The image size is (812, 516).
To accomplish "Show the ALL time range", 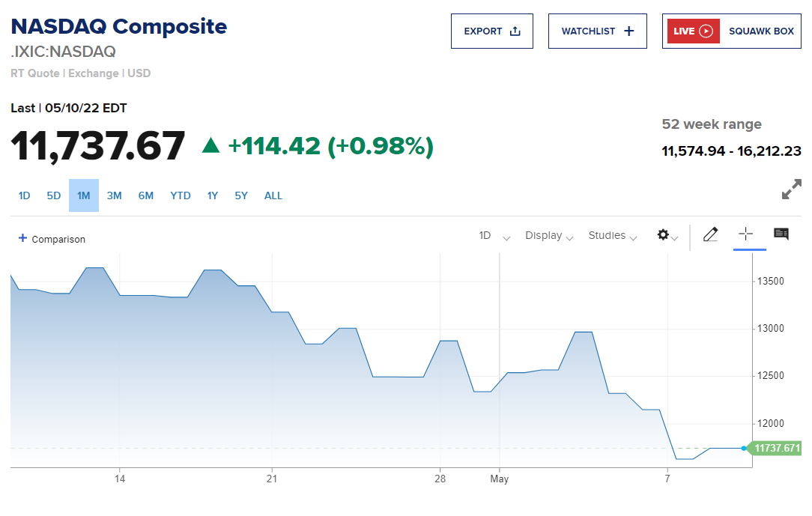I will tap(273, 195).
